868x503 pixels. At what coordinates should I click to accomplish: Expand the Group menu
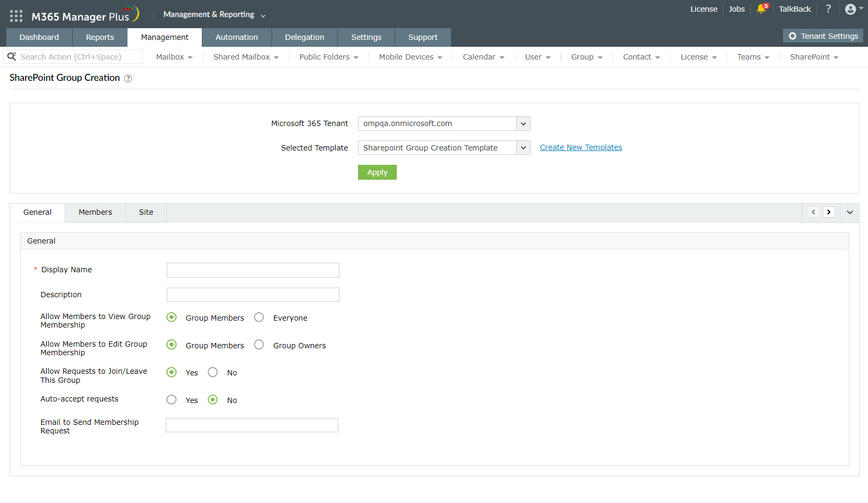587,57
